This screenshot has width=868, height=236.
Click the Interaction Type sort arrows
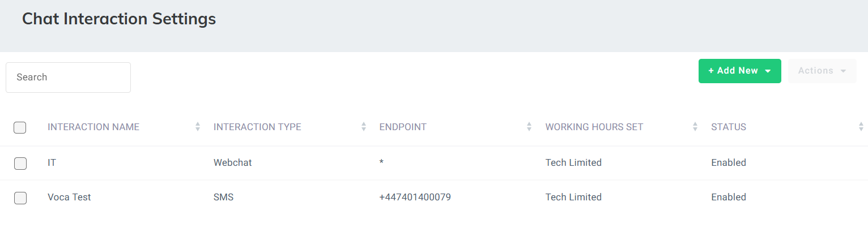[x=364, y=127]
